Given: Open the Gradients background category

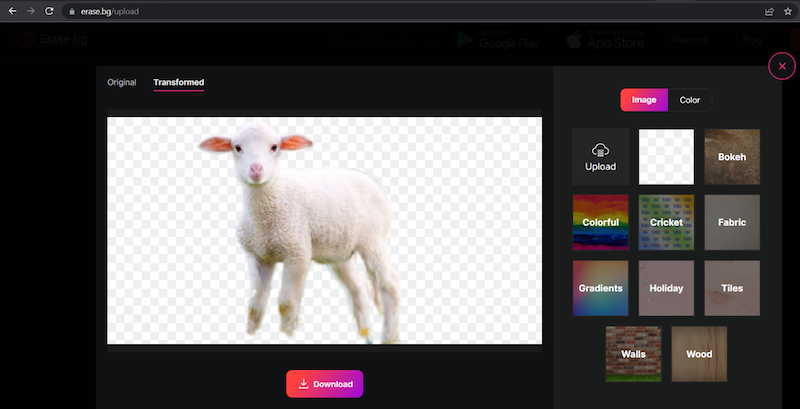Looking at the screenshot, I should (601, 288).
